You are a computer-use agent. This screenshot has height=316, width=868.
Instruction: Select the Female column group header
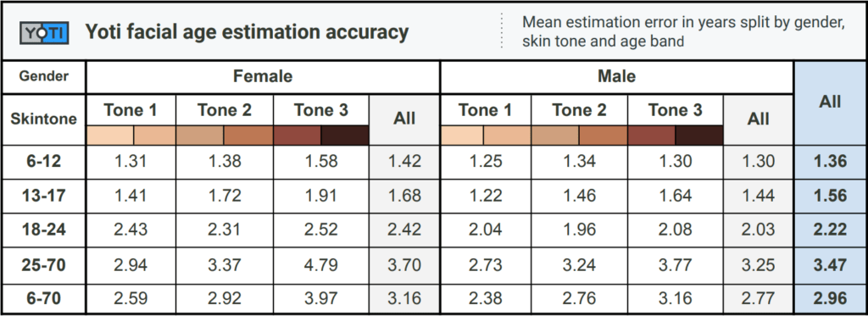pyautogui.click(x=263, y=76)
